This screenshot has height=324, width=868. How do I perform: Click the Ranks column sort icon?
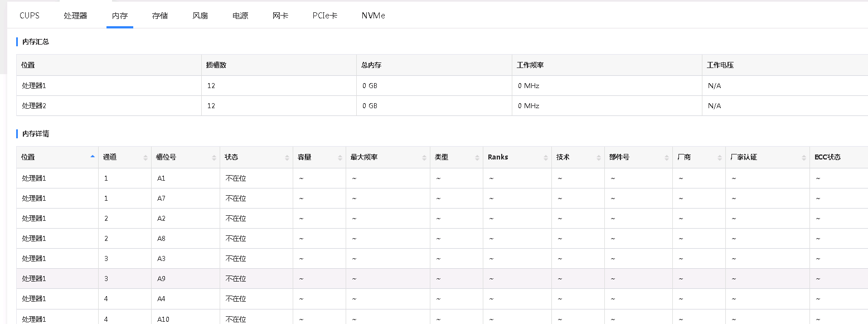(x=546, y=158)
